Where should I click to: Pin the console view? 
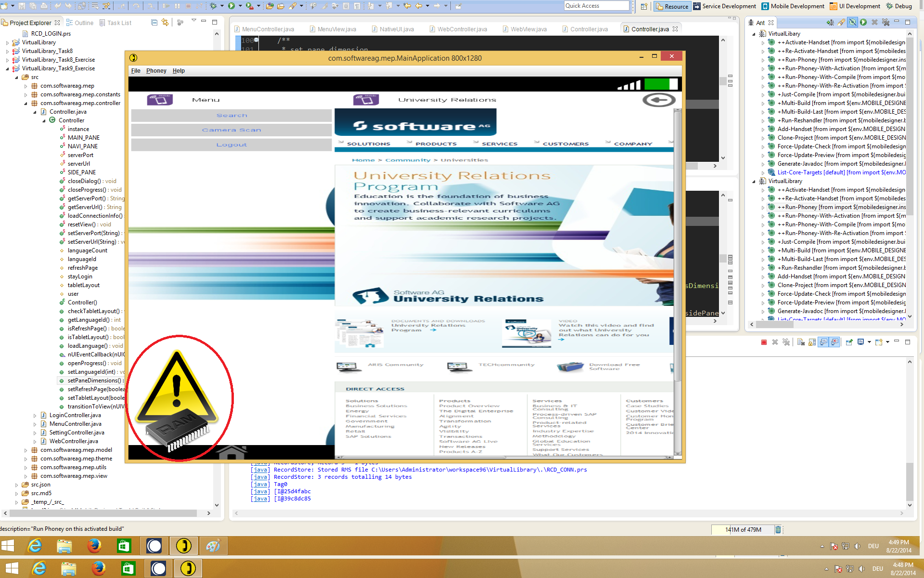pyautogui.click(x=849, y=342)
